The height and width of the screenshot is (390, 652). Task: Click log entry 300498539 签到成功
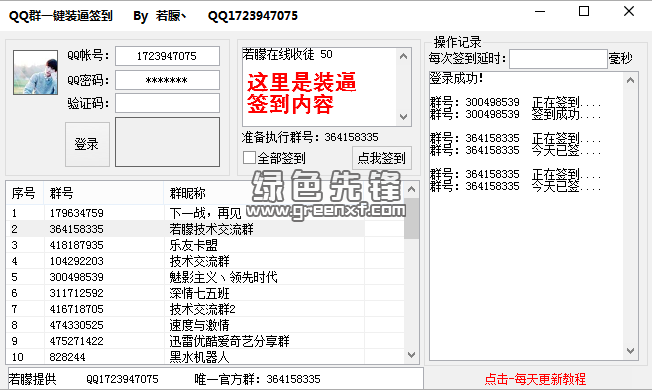pyautogui.click(x=516, y=114)
